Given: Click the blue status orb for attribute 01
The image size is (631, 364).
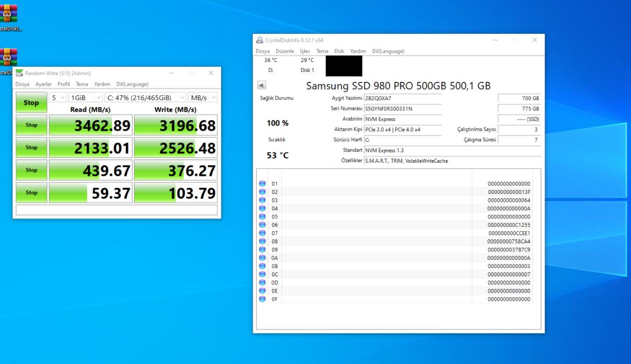Looking at the screenshot, I should (x=262, y=184).
